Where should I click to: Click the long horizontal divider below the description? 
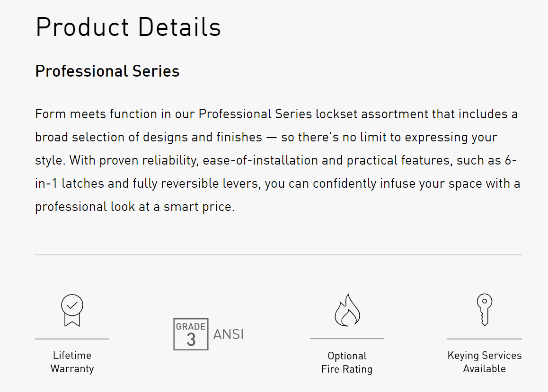tap(278, 254)
